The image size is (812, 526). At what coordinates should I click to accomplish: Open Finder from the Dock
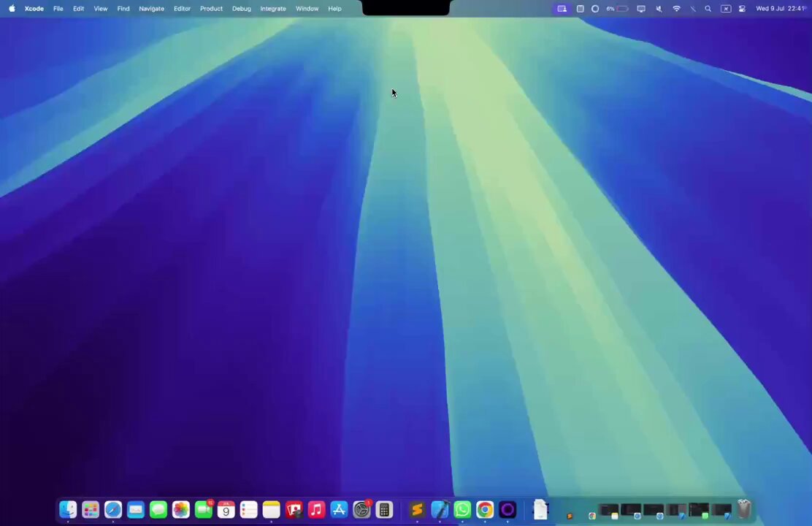click(68, 509)
